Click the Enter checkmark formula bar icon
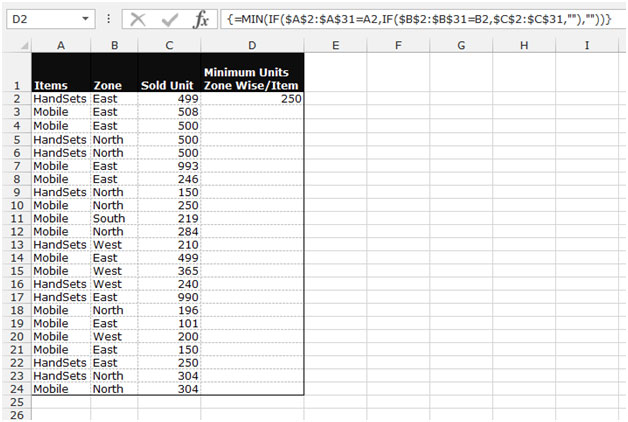Screen dimensions: 628x422 tap(169, 19)
